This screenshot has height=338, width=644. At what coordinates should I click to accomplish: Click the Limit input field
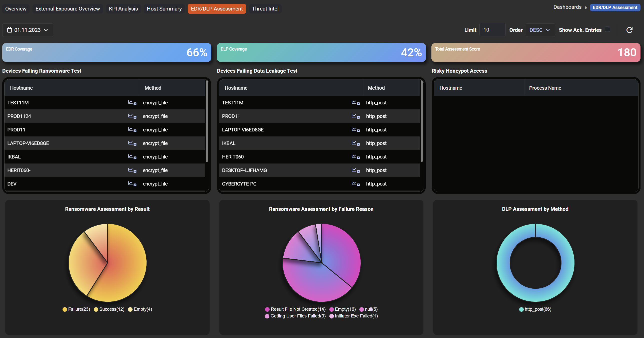pyautogui.click(x=492, y=30)
